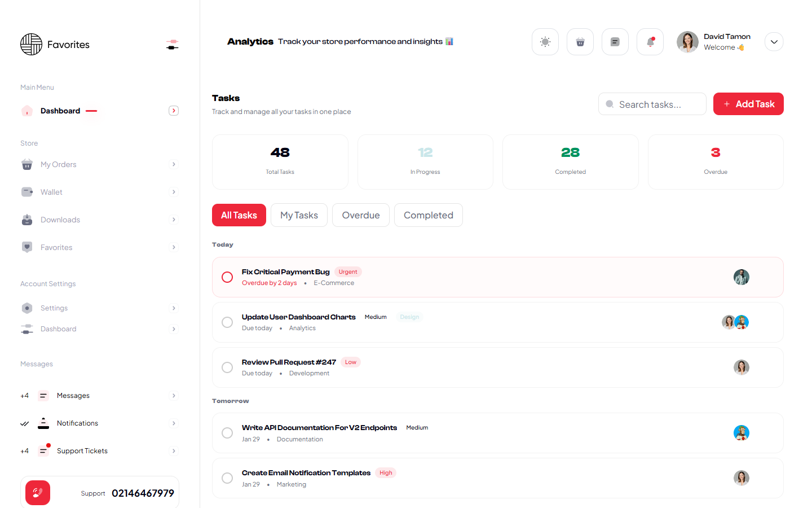The image size is (812, 508).
Task: Expand the Dashboard menu chevron
Action: (x=174, y=110)
